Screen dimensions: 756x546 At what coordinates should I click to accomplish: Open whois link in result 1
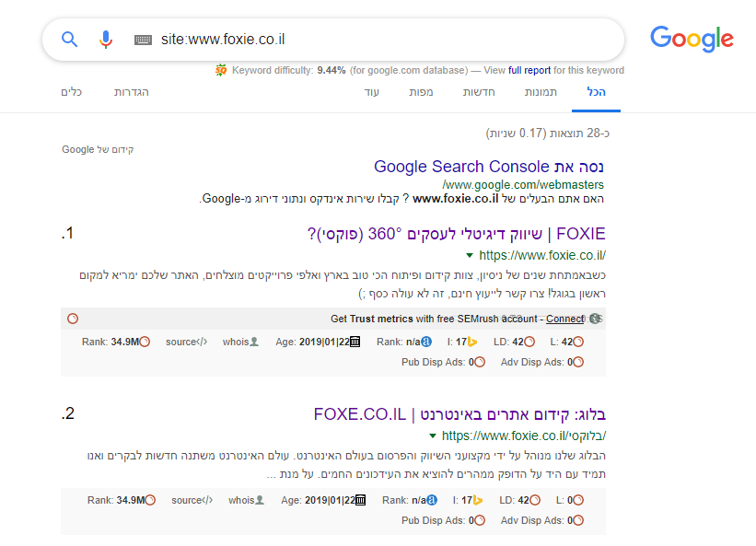[x=240, y=342]
